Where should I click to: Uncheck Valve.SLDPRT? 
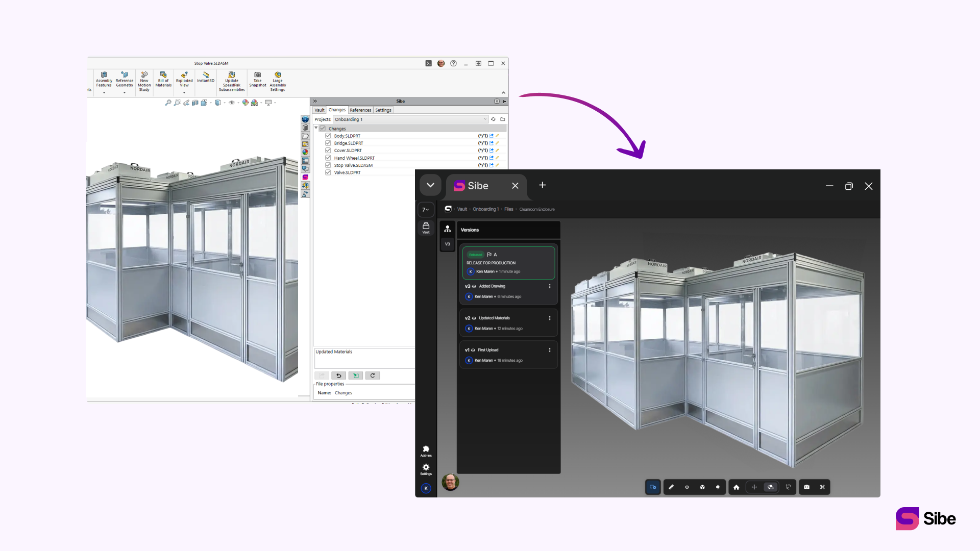328,172
